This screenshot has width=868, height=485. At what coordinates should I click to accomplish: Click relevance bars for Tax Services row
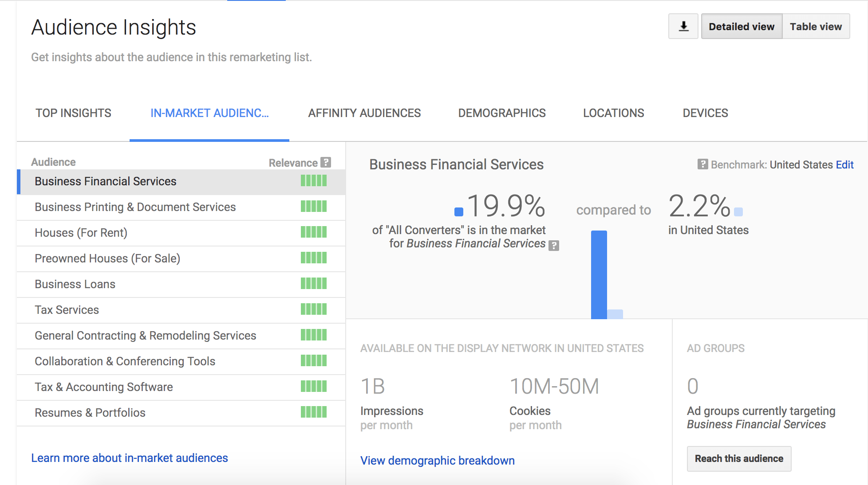coord(313,309)
